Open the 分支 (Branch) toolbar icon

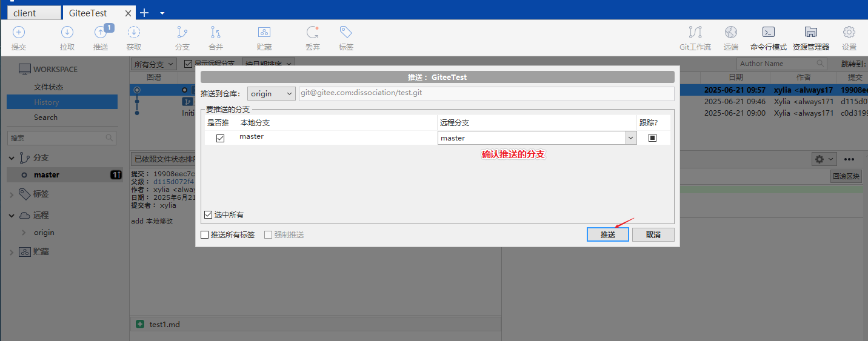pos(182,38)
